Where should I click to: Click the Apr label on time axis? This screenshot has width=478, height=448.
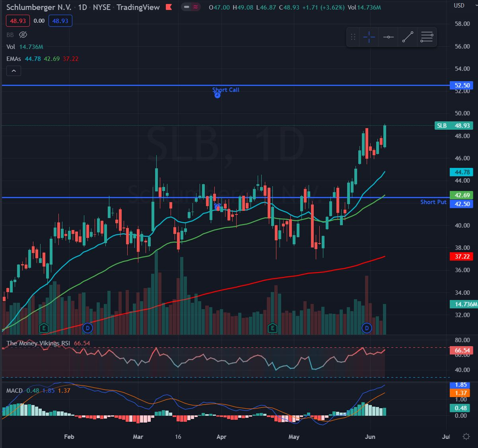(222, 436)
